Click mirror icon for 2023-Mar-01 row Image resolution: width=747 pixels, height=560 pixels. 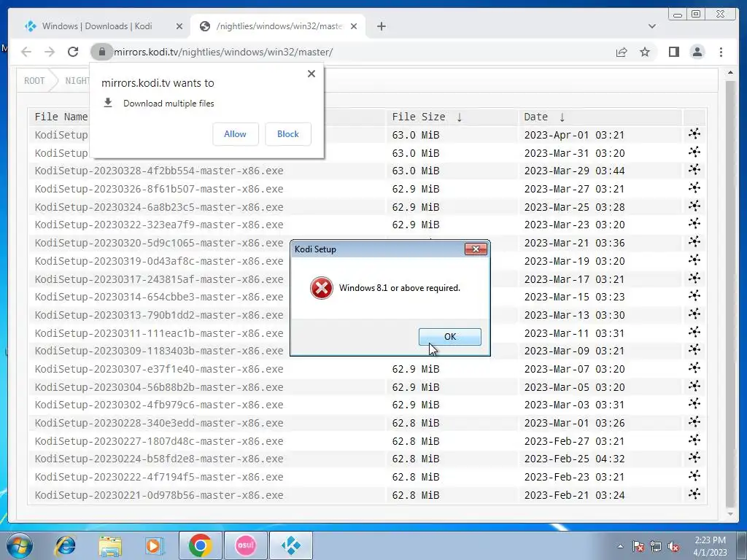point(694,422)
